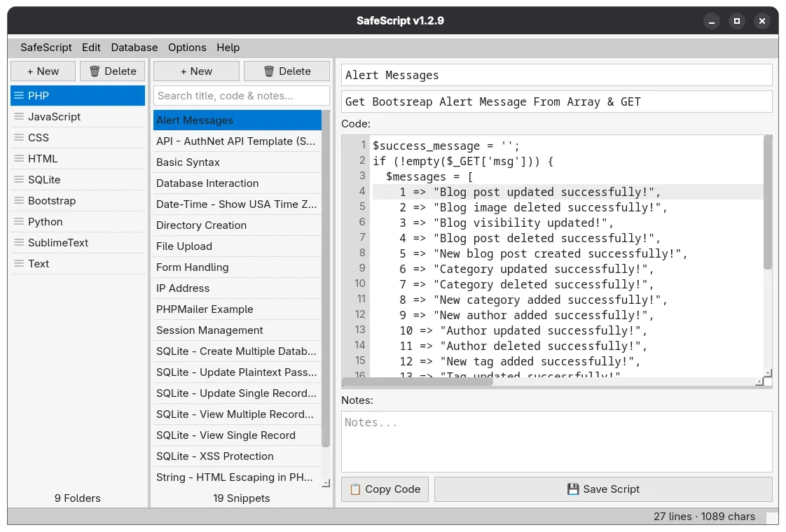Click the trash icon in snippet Delete button
The height and width of the screenshot is (532, 786).
pos(269,71)
